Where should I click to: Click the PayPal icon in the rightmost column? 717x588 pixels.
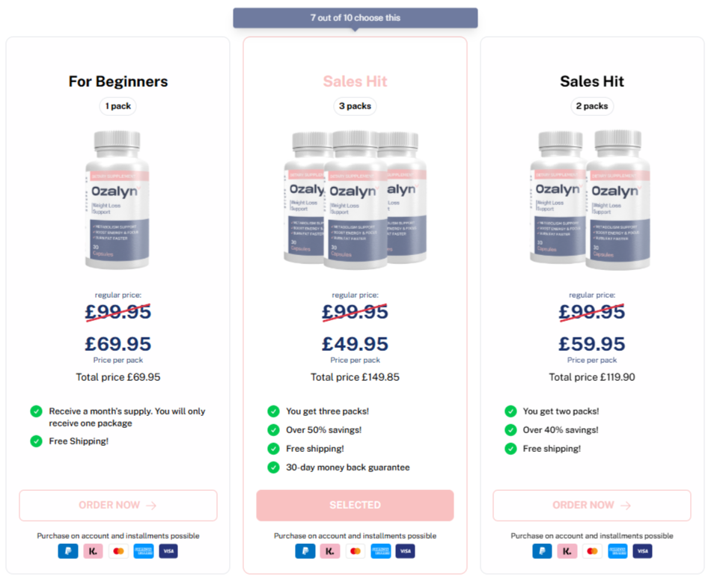[x=542, y=551]
